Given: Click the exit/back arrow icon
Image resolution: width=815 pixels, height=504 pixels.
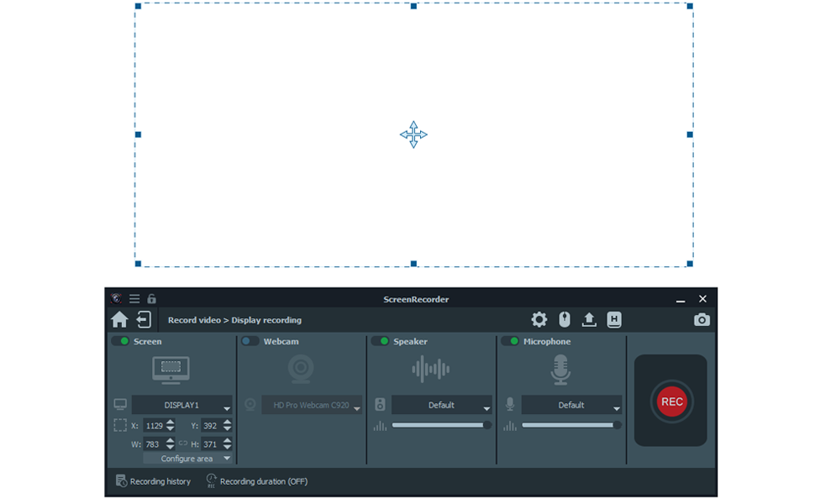Looking at the screenshot, I should coord(144,319).
